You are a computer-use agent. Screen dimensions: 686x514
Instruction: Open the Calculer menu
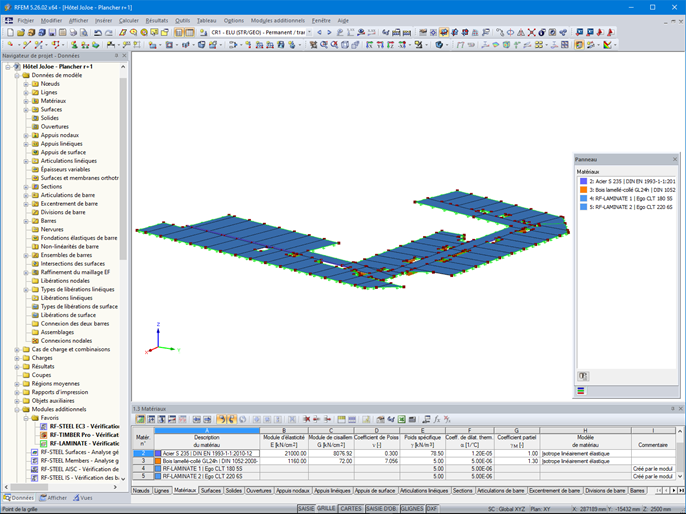click(129, 21)
